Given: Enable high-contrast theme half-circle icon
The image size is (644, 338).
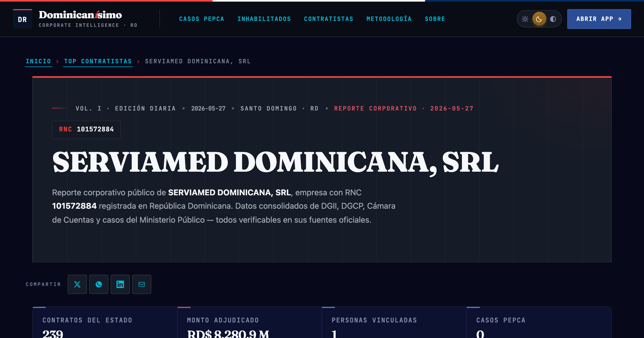Looking at the screenshot, I should click(553, 19).
